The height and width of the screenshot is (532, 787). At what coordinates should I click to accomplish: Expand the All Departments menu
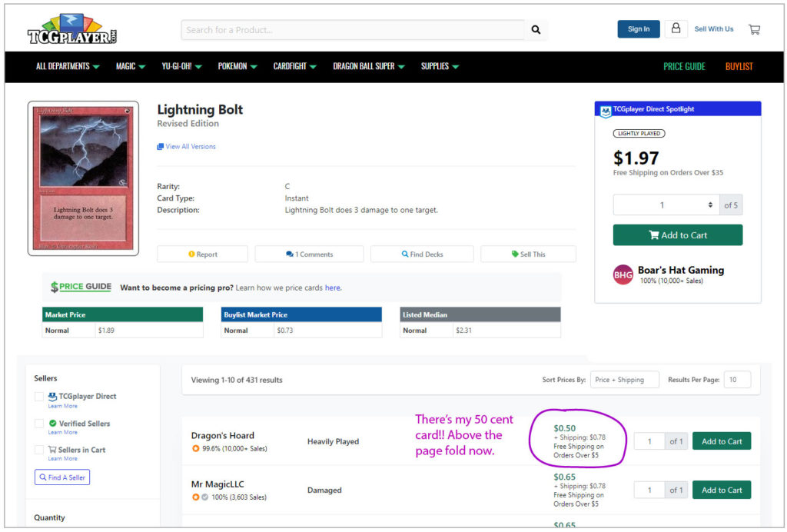click(x=68, y=66)
